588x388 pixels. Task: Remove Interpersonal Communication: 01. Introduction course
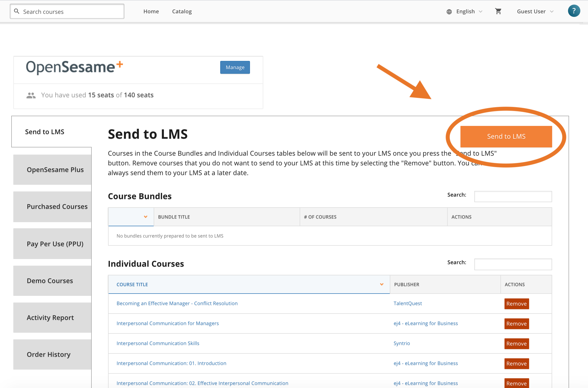tap(517, 364)
